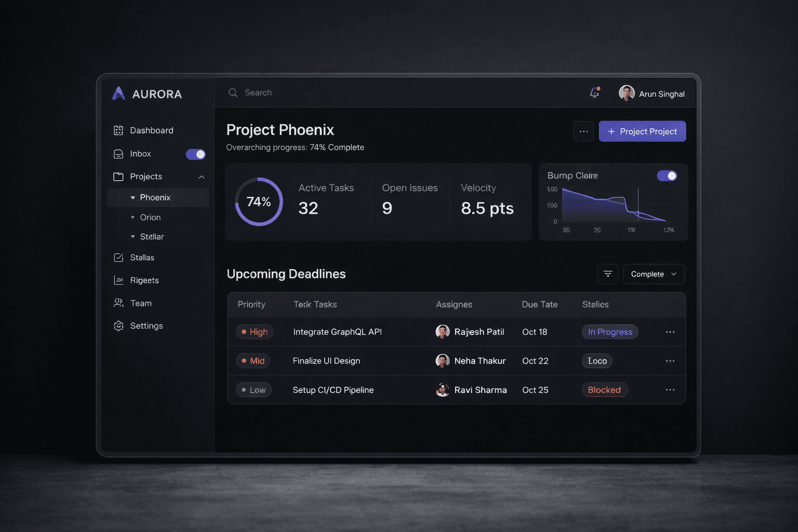Screen dimensions: 798x532
Task: Switch to the Stellar project
Action: (152, 236)
